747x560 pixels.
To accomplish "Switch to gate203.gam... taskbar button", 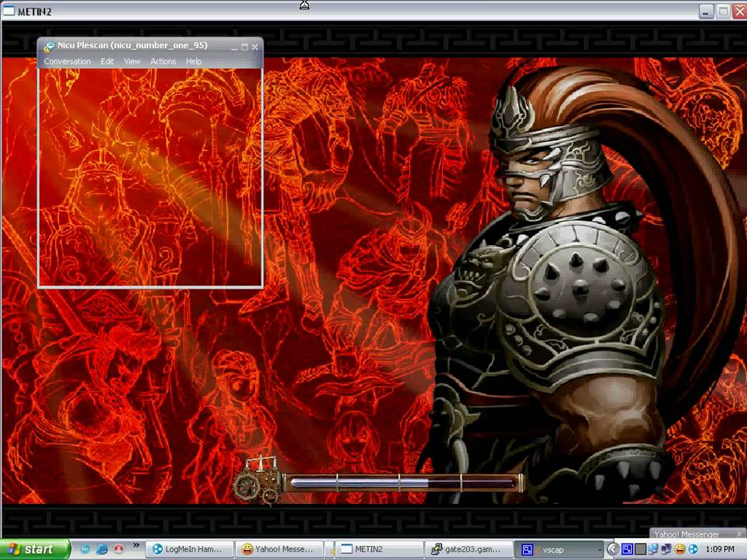I will (468, 550).
